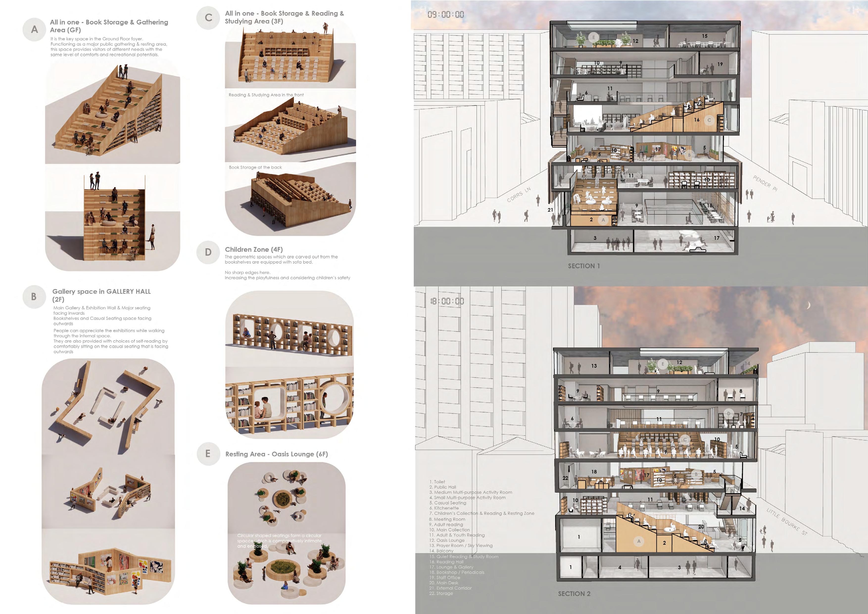Click the 09:00:00 time stamp
This screenshot has width=868, height=614.
(x=446, y=15)
